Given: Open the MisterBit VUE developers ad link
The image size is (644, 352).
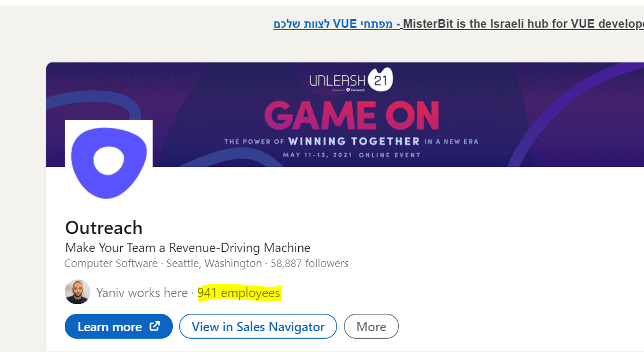Looking at the screenshot, I should (458, 24).
